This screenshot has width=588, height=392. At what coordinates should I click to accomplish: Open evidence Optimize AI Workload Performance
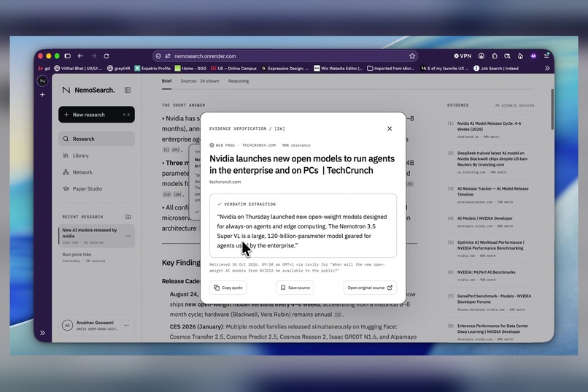point(490,248)
